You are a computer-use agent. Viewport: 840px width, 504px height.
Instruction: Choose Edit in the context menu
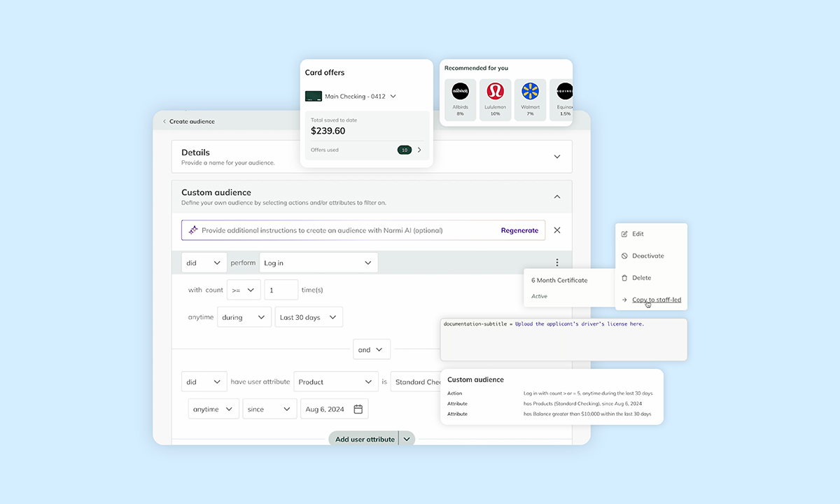click(x=651, y=234)
